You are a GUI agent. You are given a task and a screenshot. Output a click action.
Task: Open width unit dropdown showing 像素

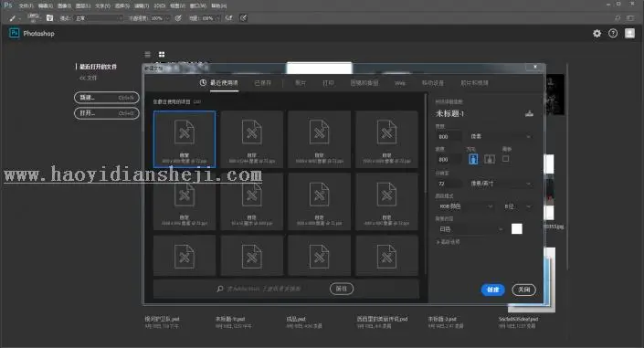point(501,136)
